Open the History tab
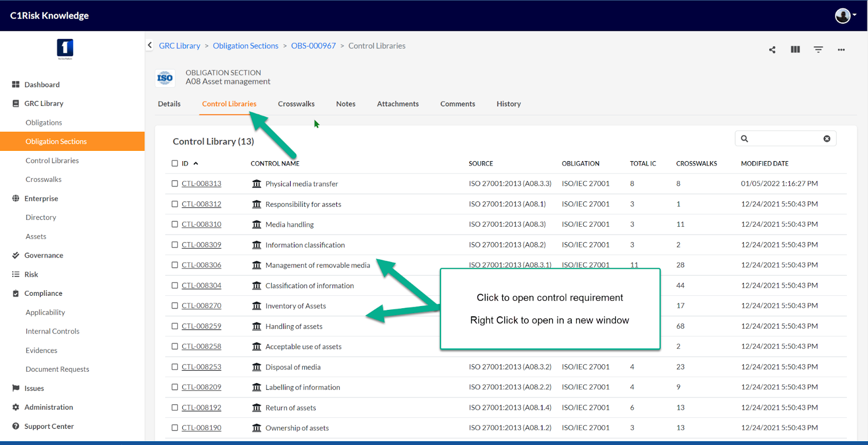 509,104
